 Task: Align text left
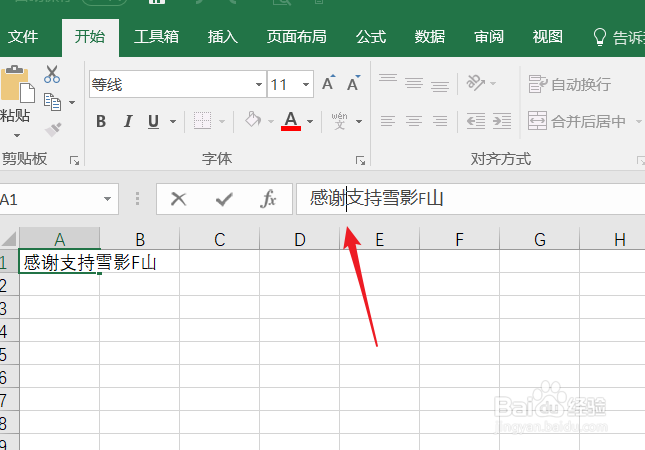tap(388, 121)
